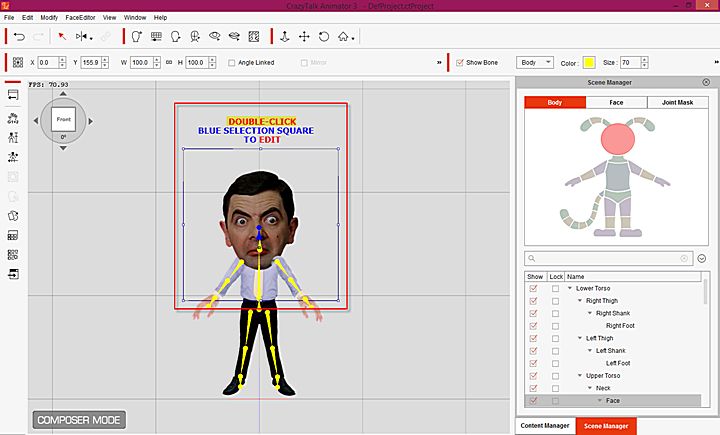Screen dimensions: 720x435
Task: Hide the Right Thigh bone
Action: [x=533, y=301]
